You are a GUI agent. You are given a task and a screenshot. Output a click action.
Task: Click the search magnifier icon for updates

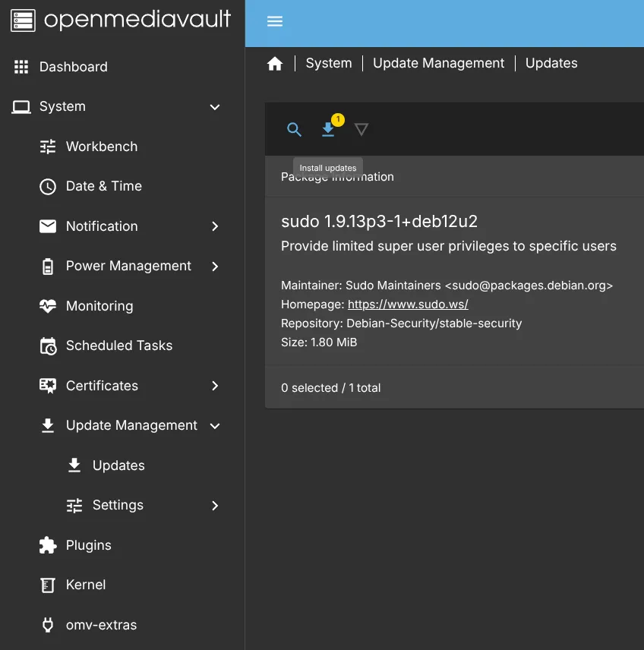coord(295,130)
